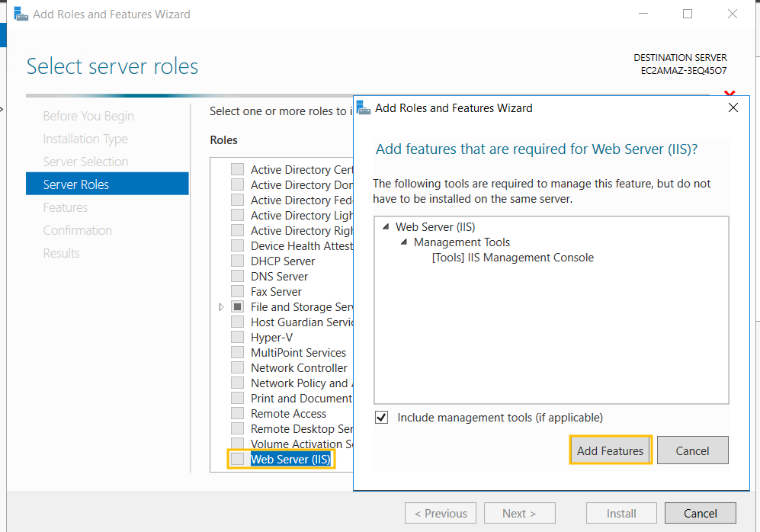Screen dimensions: 760x532
Task: Select the DNS Server role label
Action: [279, 276]
